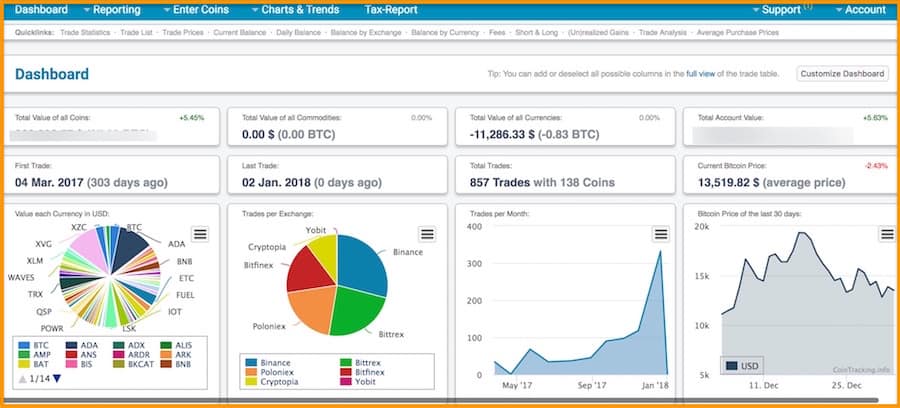This screenshot has width=900, height=408.
Task: Click the '0.00 $ (0.00 BTC)' commodities value
Action: (x=289, y=135)
